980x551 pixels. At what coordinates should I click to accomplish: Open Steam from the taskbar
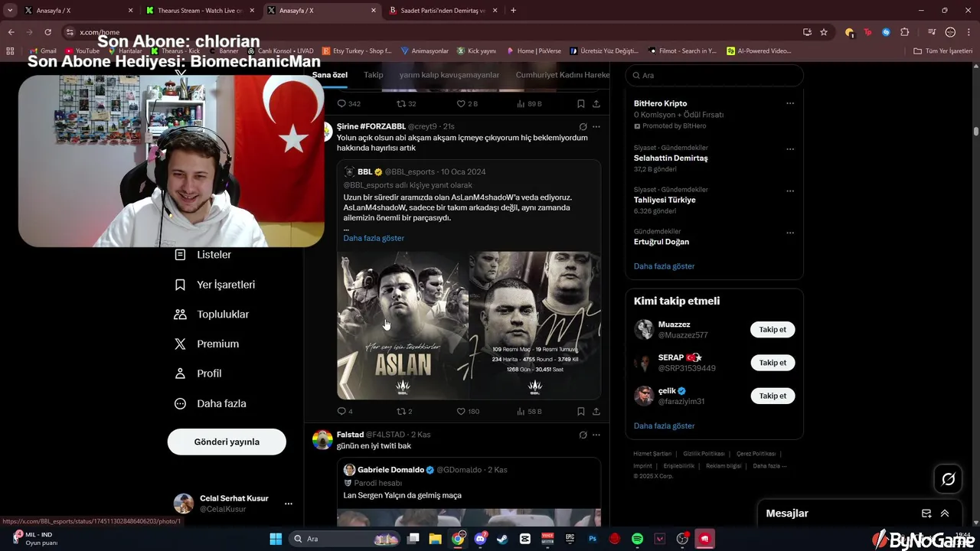502,539
